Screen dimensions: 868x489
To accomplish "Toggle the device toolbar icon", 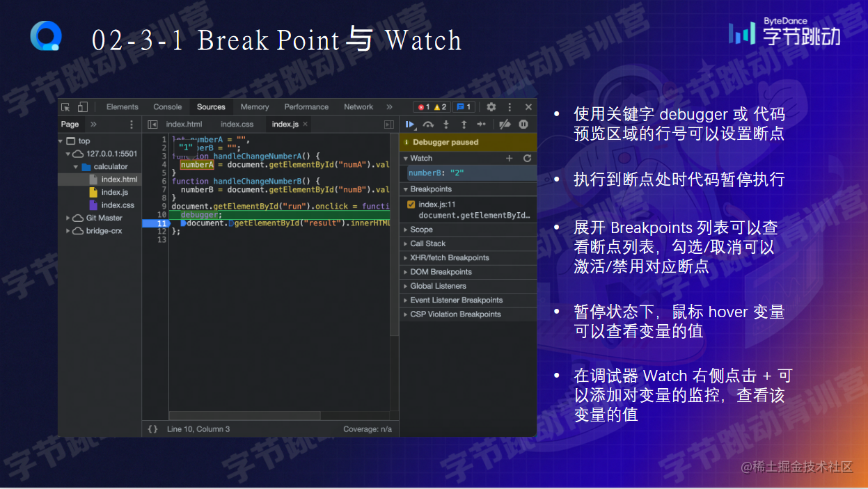I will click(82, 107).
